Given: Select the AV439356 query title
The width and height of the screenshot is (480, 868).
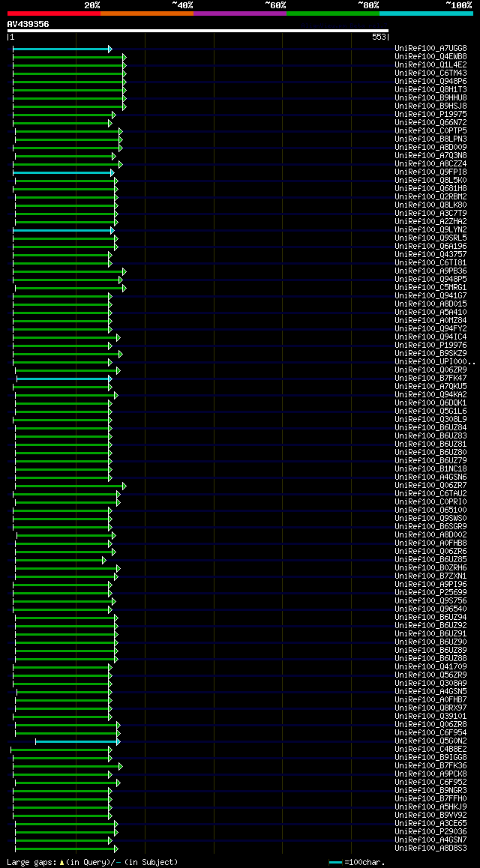Looking at the screenshot, I should coord(28,24).
